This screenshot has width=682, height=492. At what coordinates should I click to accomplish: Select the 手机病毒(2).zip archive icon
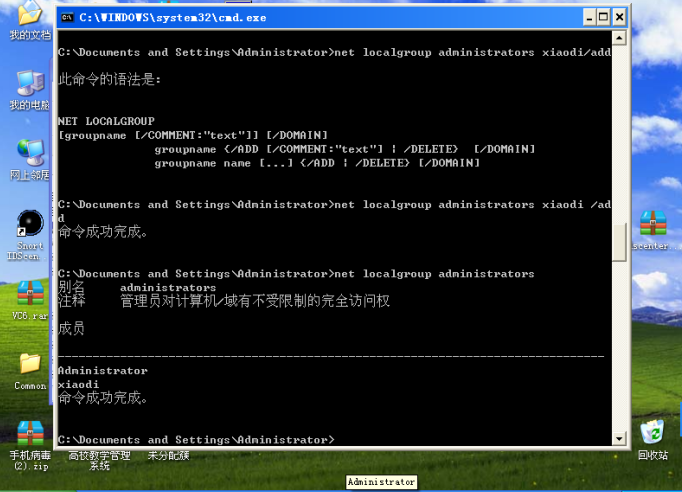coord(30,434)
